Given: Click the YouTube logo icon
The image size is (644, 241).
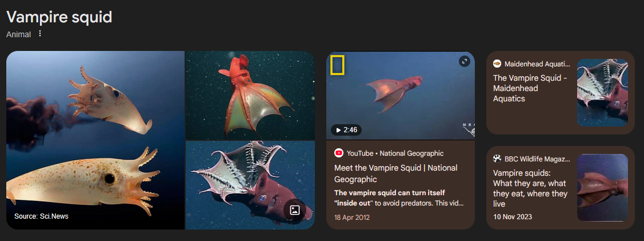Looking at the screenshot, I should (339, 153).
